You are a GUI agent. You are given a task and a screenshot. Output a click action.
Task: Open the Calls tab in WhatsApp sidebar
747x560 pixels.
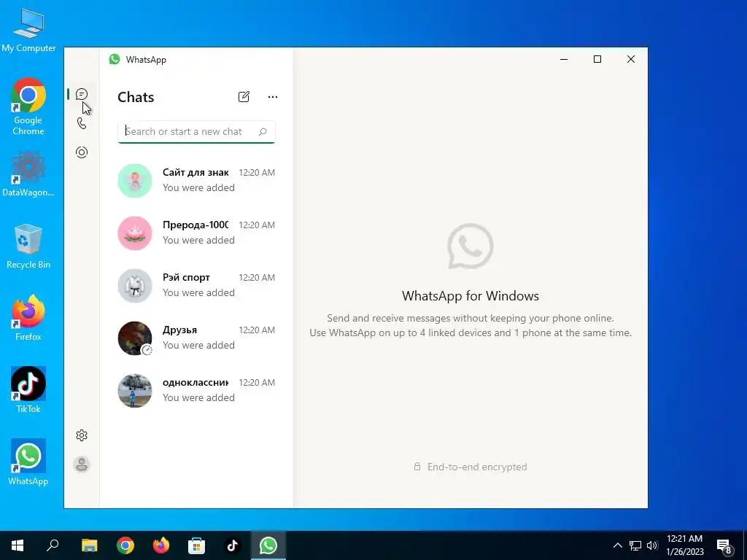(82, 123)
